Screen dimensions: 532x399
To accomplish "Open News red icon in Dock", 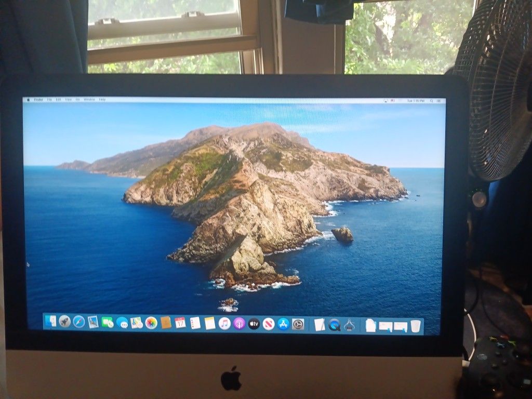I will [x=269, y=324].
